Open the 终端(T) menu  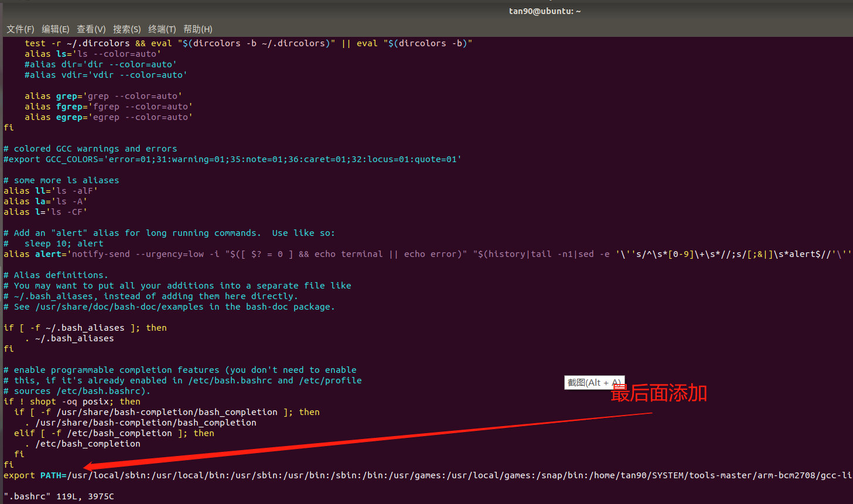point(162,29)
